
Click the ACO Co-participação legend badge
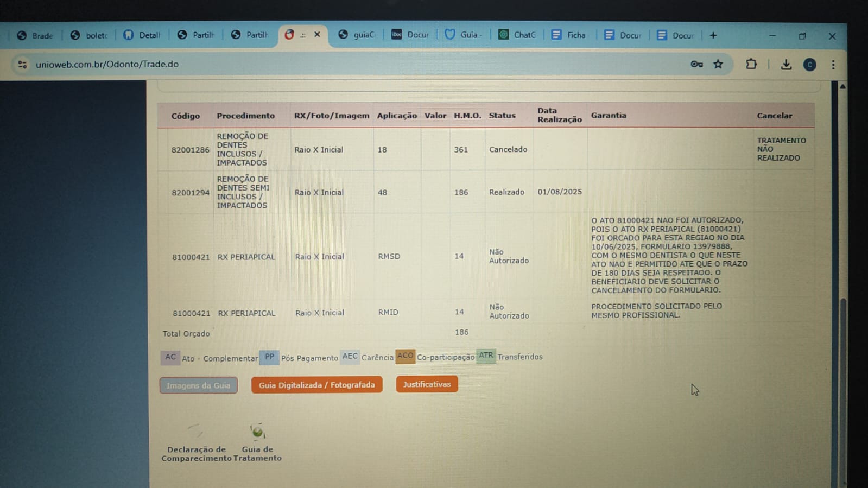click(x=405, y=356)
